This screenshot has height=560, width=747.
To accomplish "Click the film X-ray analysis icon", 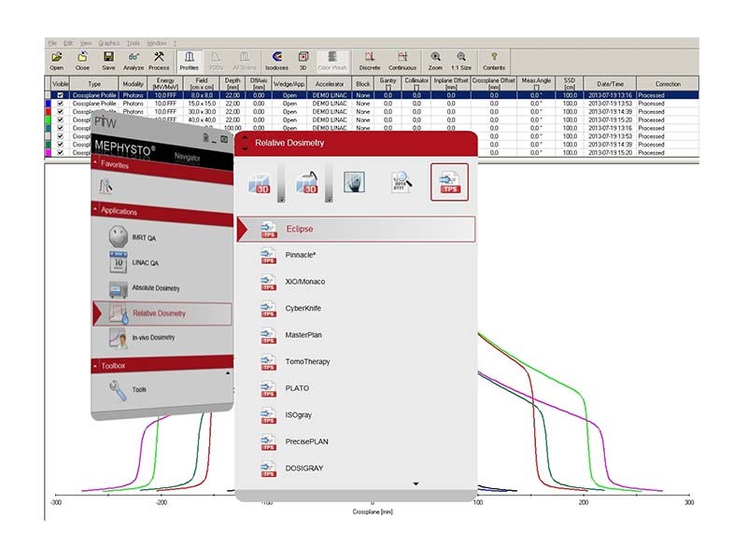I will tap(354, 182).
